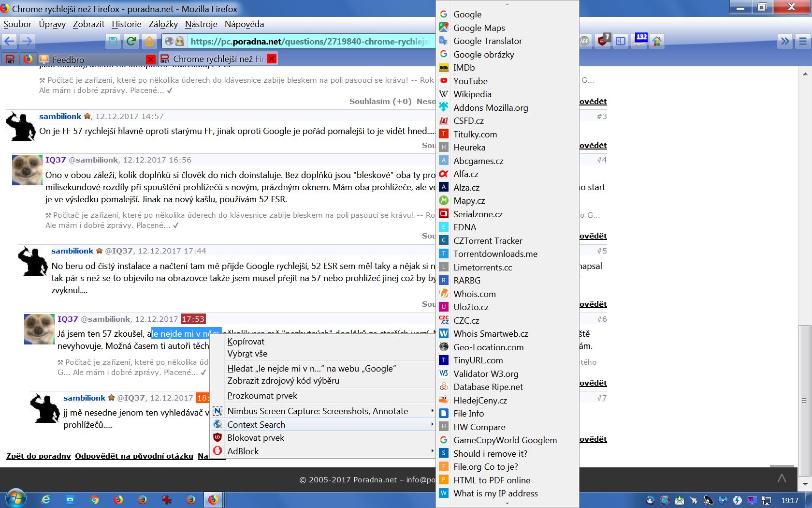The height and width of the screenshot is (508, 812).
Task: Open the IQ37 profile link at 16:56
Action: point(56,160)
